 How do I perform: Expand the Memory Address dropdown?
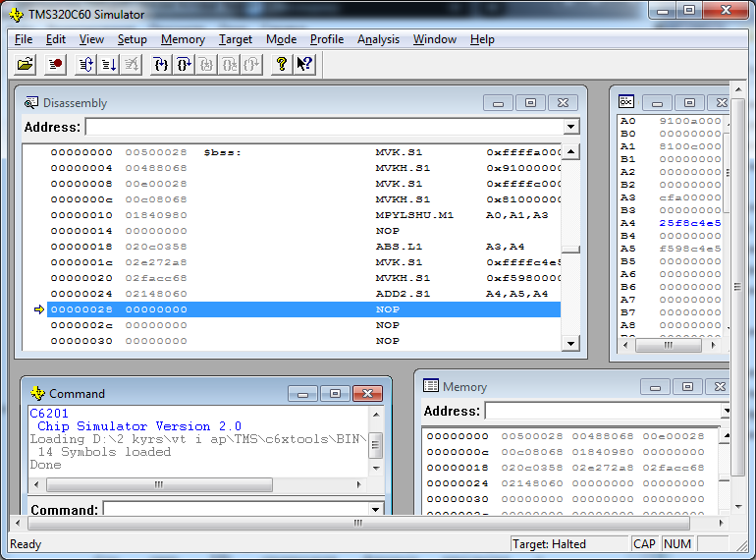pyautogui.click(x=725, y=411)
